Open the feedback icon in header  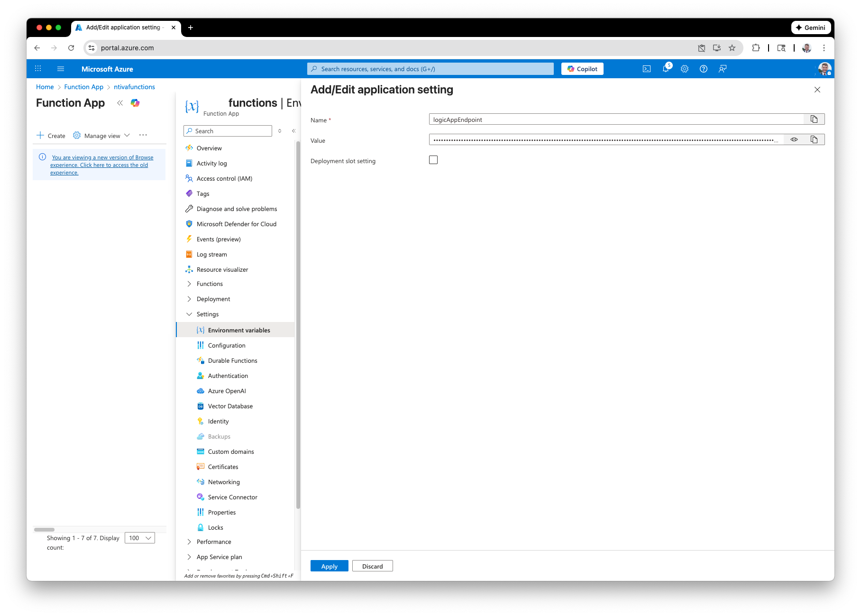coord(723,69)
